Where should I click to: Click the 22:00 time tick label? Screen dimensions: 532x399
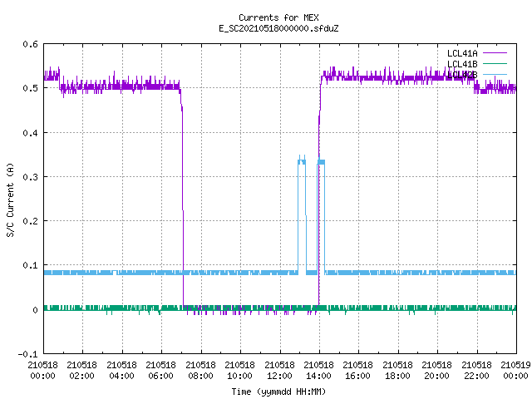(x=476, y=376)
